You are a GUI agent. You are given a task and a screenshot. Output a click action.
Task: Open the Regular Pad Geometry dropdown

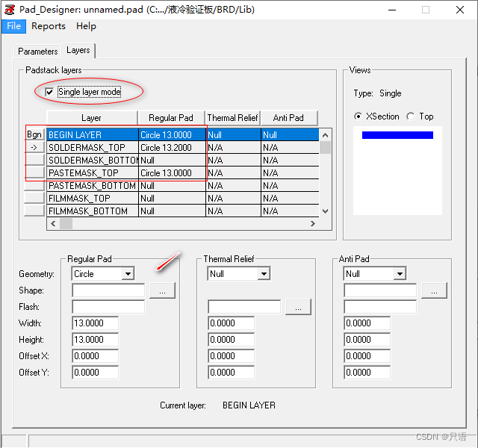pos(127,274)
